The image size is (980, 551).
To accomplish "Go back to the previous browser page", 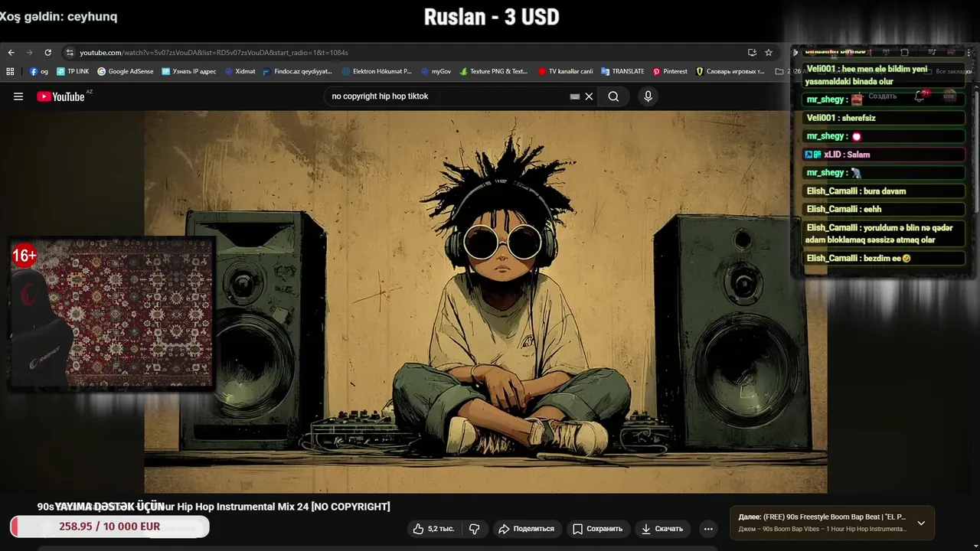I will (x=11, y=53).
